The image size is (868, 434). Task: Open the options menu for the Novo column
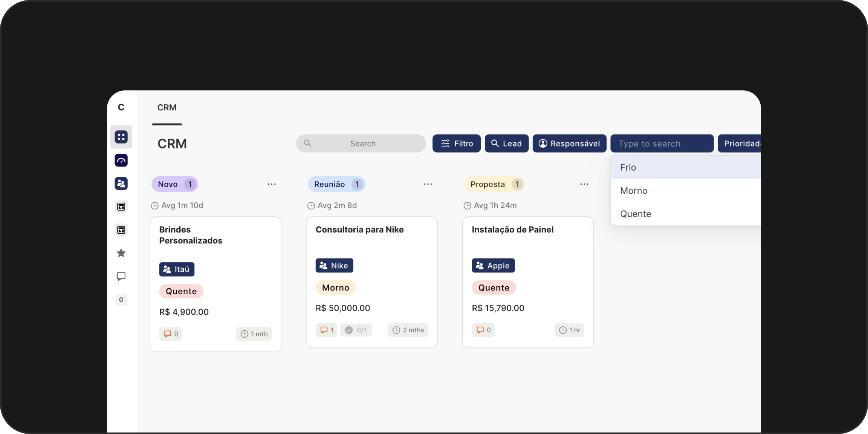click(x=272, y=184)
